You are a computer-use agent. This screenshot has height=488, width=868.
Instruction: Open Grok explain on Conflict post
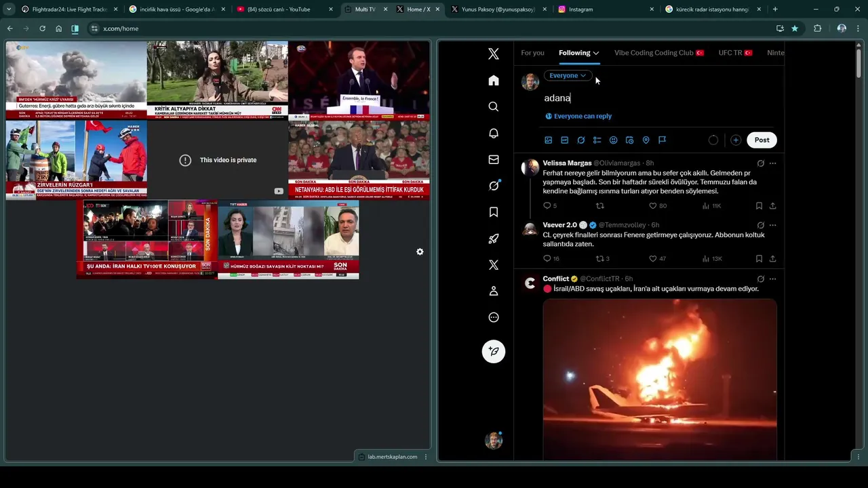tap(760, 279)
